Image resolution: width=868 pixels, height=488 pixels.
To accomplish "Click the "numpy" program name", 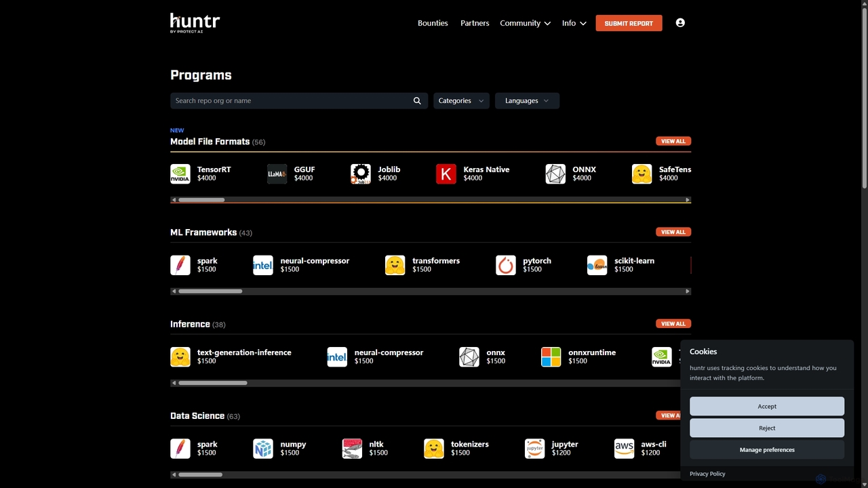I will [x=293, y=445].
